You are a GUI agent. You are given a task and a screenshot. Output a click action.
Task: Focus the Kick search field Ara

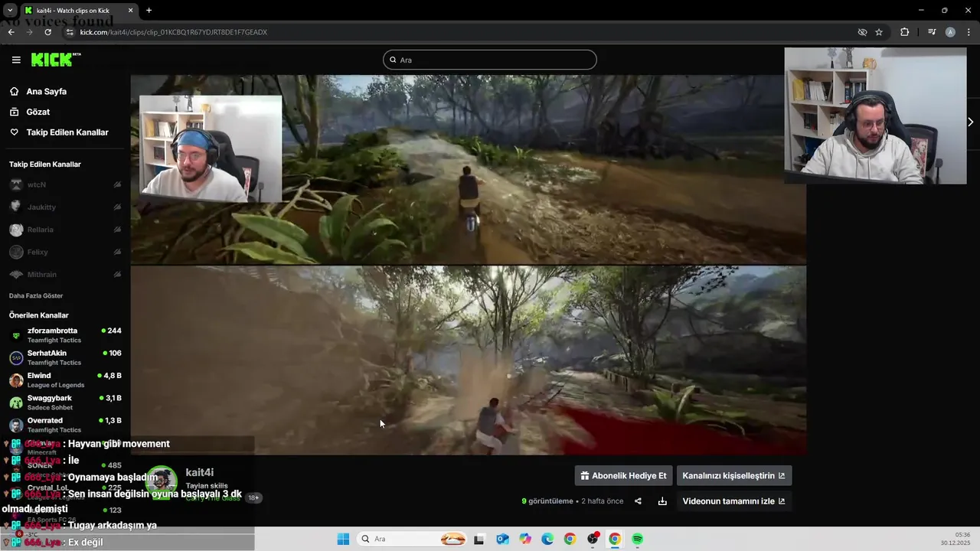coord(490,60)
